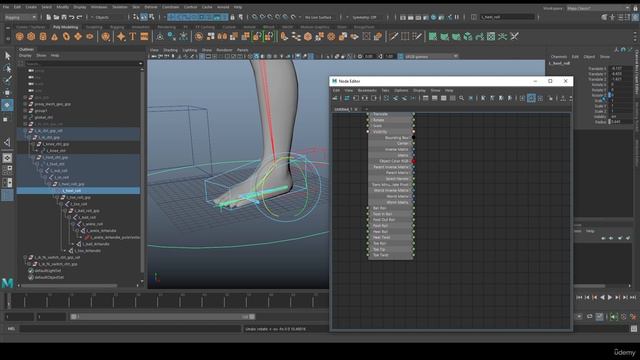The width and height of the screenshot is (640, 360).
Task: Open Options menu in Node Editor
Action: pos(401,90)
